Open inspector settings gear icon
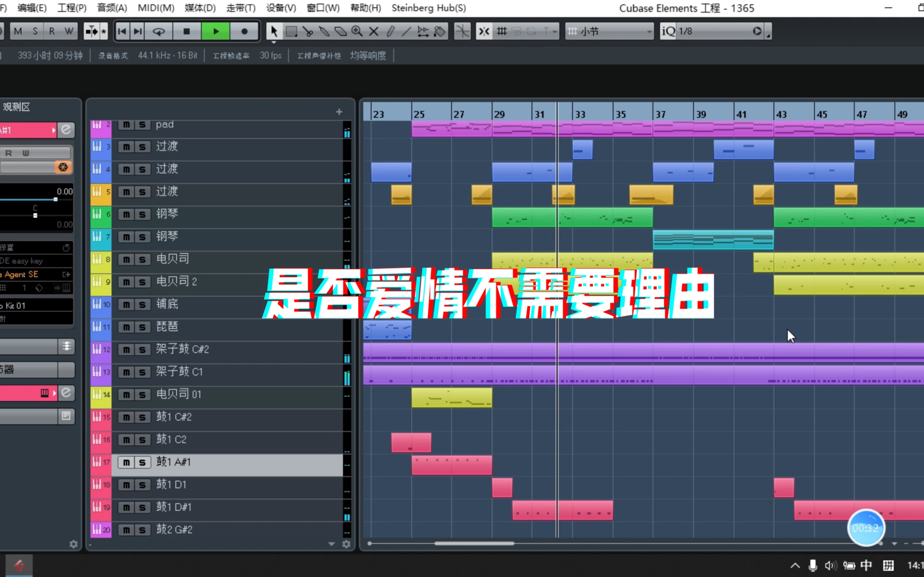 pyautogui.click(x=73, y=544)
